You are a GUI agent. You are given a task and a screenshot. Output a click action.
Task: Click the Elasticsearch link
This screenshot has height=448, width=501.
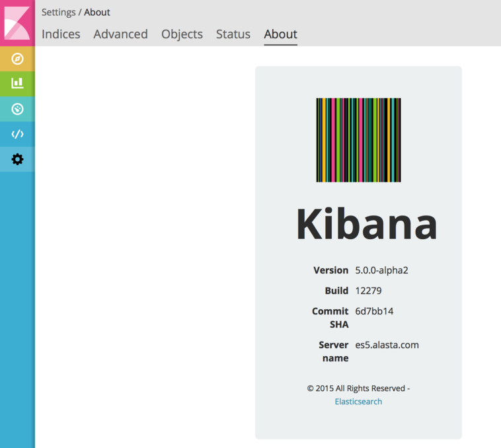coord(358,401)
